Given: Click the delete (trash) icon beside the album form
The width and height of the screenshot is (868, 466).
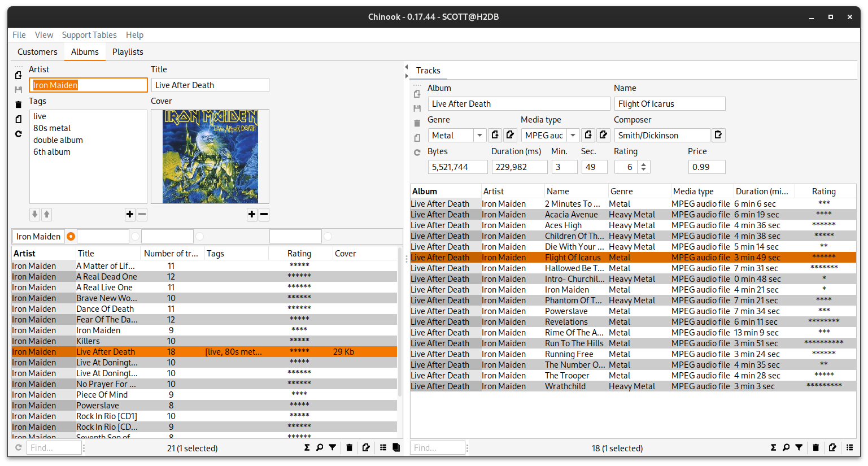Looking at the screenshot, I should (x=18, y=104).
